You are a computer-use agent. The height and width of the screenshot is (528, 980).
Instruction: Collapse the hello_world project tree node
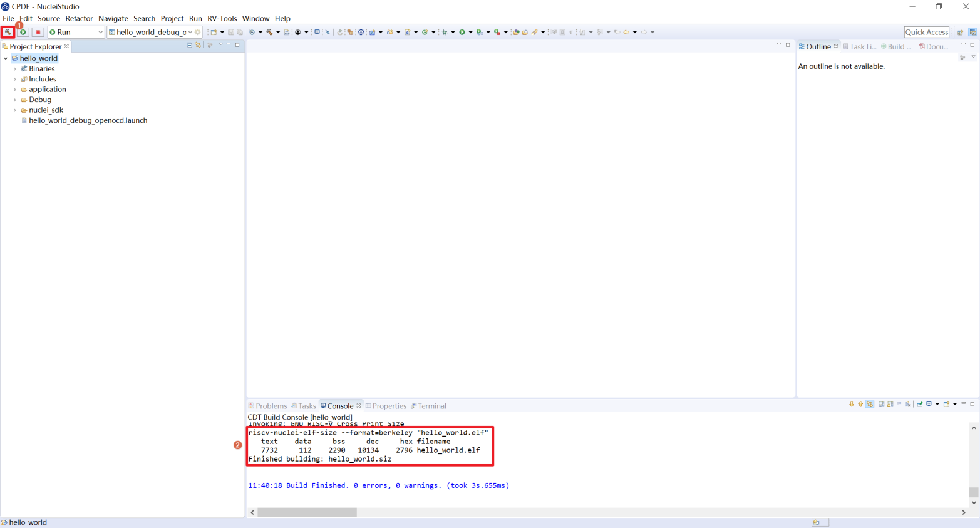6,58
